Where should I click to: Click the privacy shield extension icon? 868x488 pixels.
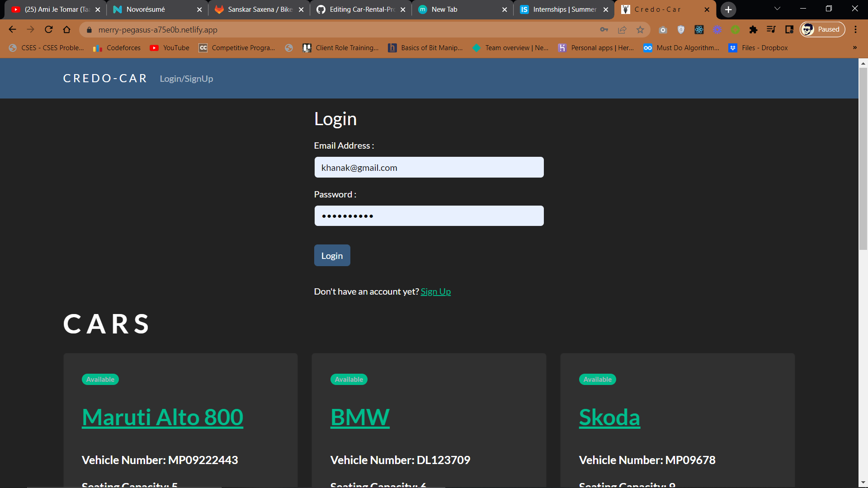(681, 30)
